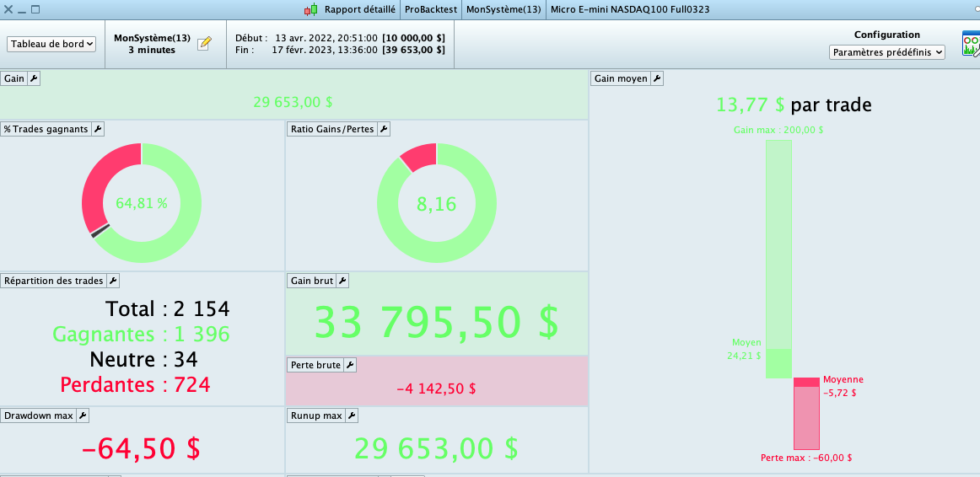Click wrench icon beside Ratio Gains/Pertes
The width and height of the screenshot is (980, 477).
point(384,129)
